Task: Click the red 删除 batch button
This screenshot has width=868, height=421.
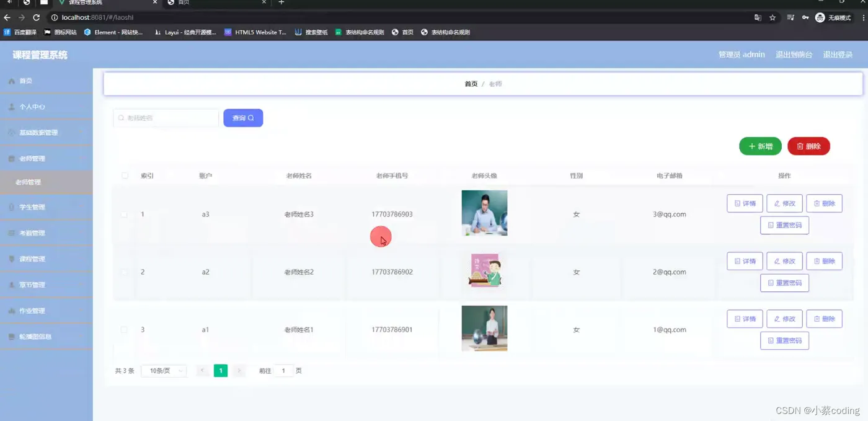Action: coord(808,146)
